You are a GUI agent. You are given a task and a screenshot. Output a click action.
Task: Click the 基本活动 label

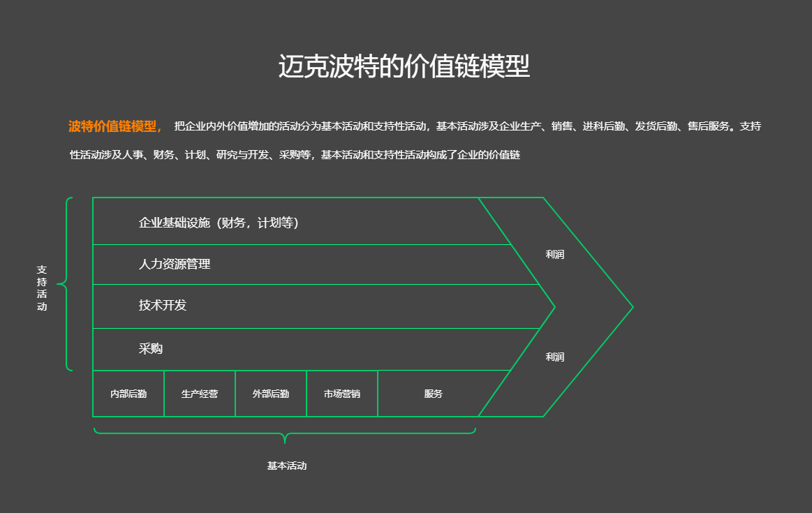pyautogui.click(x=286, y=466)
